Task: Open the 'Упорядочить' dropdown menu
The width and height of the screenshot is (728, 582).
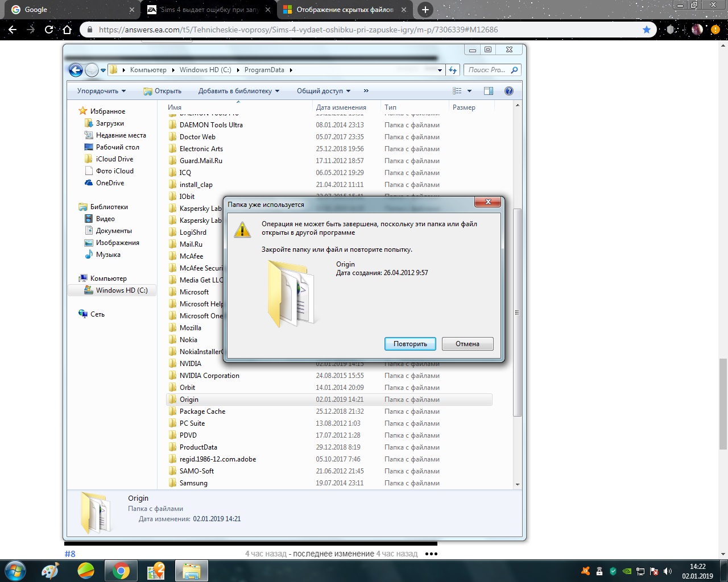Action: (101, 91)
